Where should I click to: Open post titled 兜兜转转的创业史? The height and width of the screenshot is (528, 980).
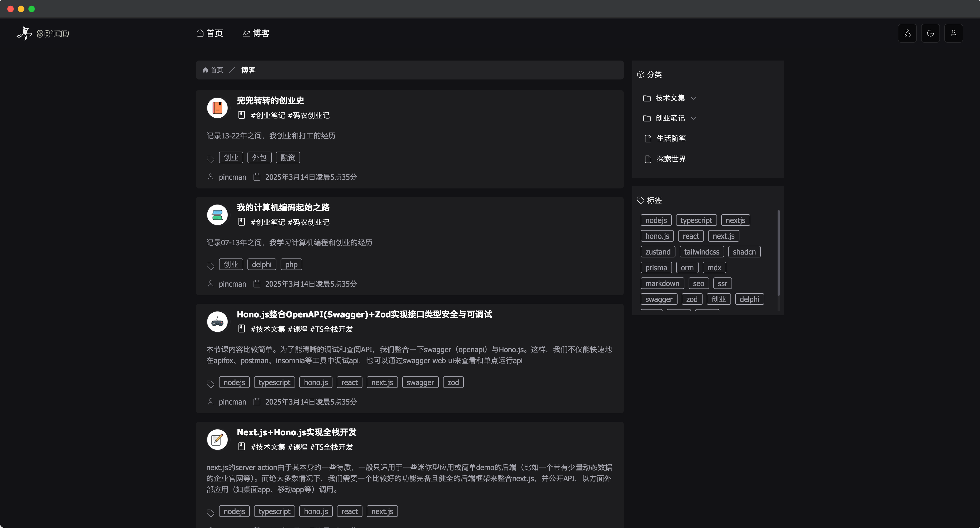tap(270, 101)
